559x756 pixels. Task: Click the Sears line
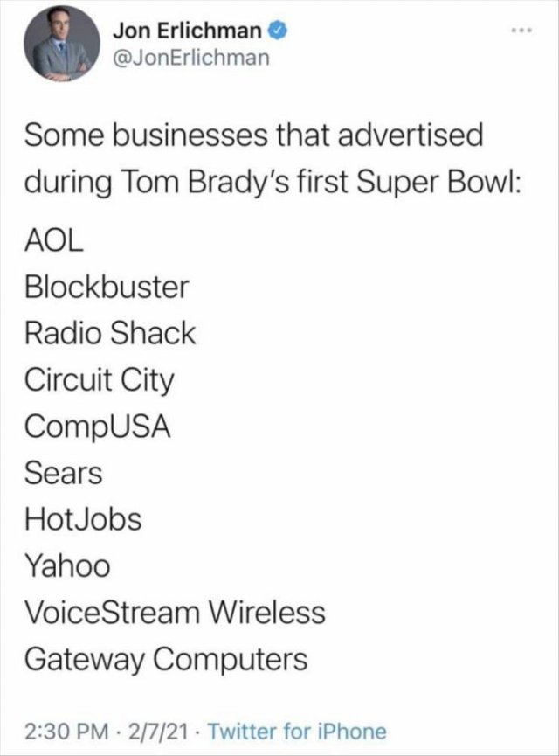[63, 474]
